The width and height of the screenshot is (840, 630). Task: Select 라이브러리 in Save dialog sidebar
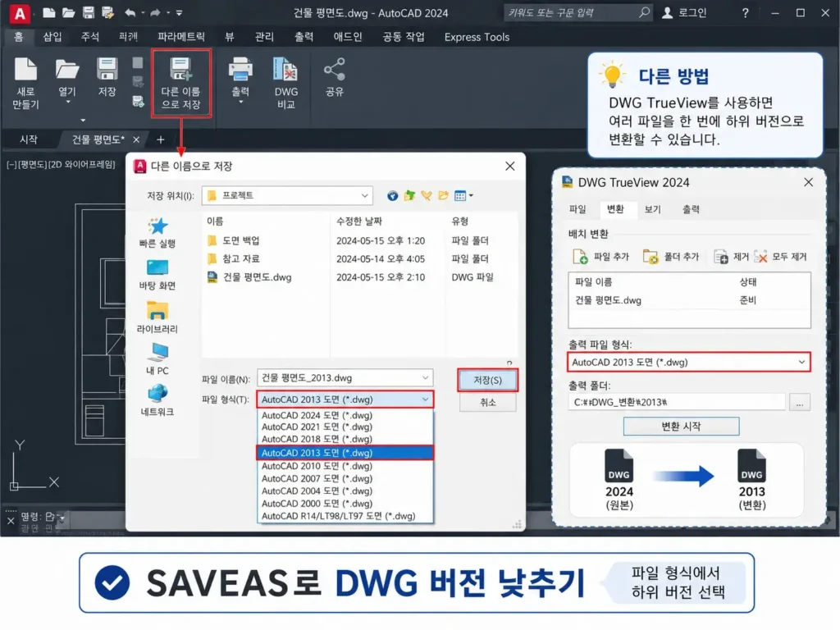157,317
